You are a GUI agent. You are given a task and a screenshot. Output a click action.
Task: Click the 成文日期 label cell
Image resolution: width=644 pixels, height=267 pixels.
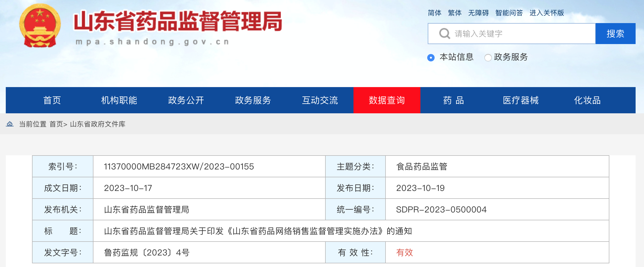click(x=63, y=188)
